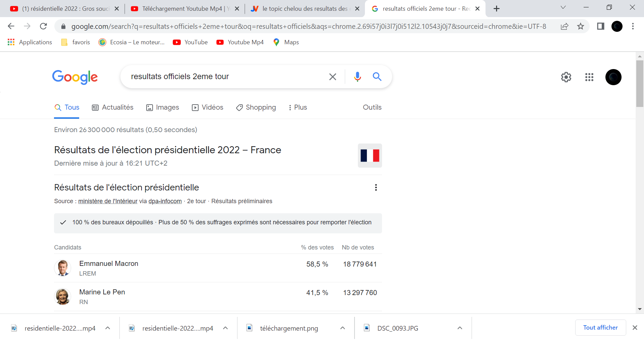Open more options for election results
This screenshot has height=342, width=644.
(x=376, y=187)
